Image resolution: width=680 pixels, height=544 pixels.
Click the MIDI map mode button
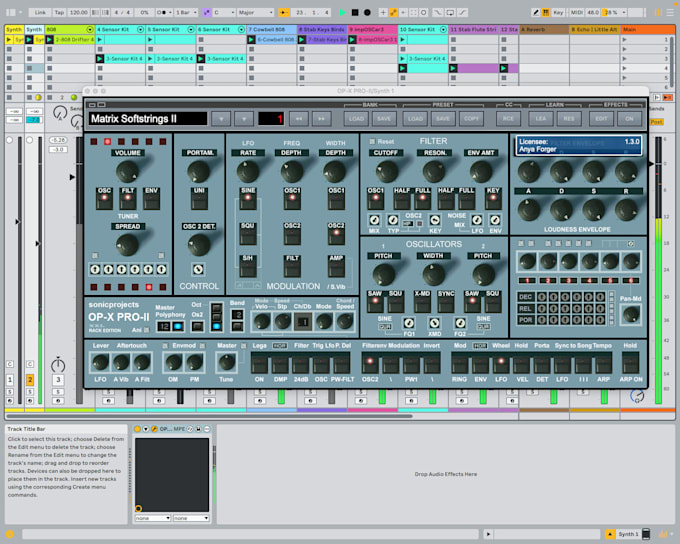tap(577, 13)
